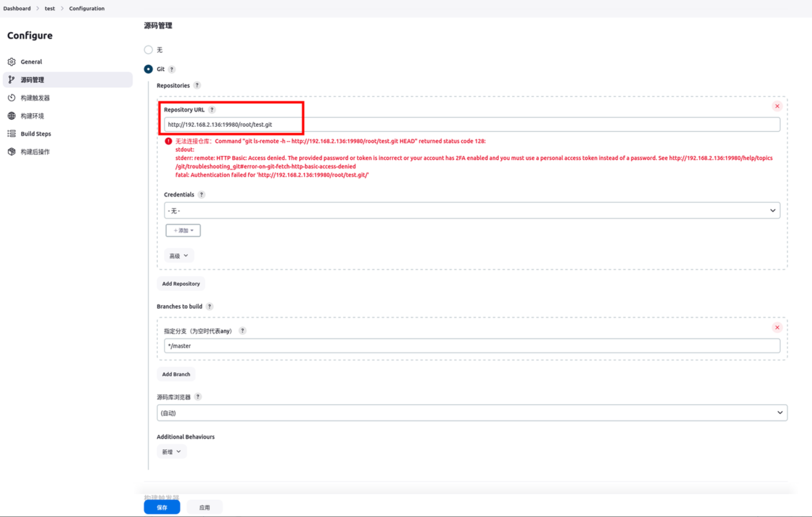Remove the */master branch with red X

[777, 328]
